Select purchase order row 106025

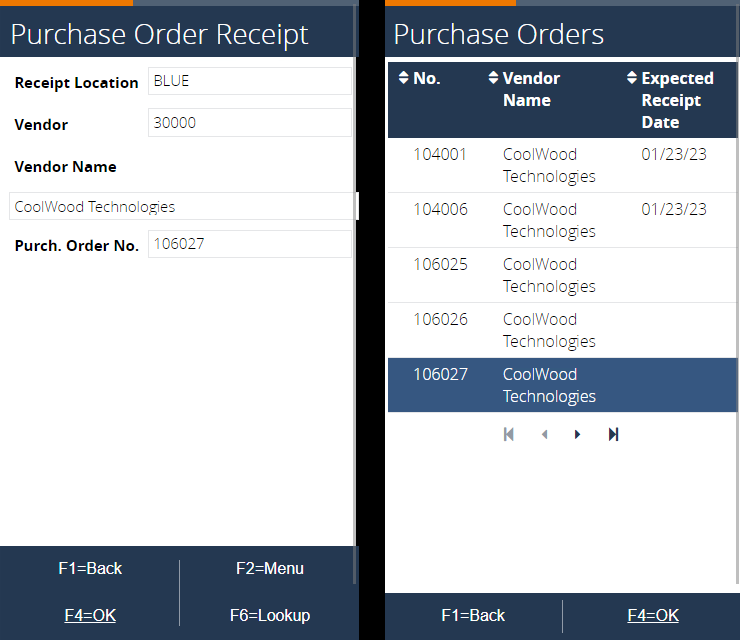[562, 275]
